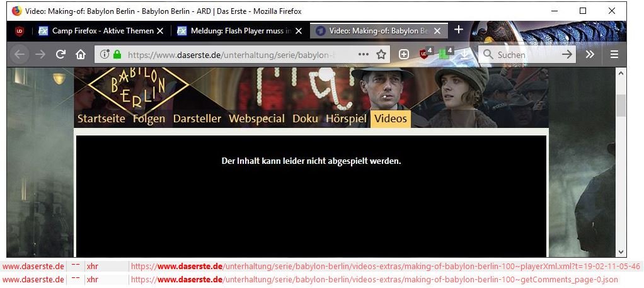Expand the toolbar overflow chevron
Viewport: 644px width, 288px height.
click(x=590, y=54)
